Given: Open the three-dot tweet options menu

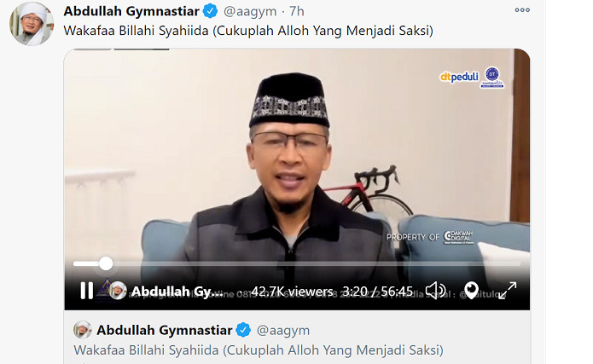Looking at the screenshot, I should point(522,10).
